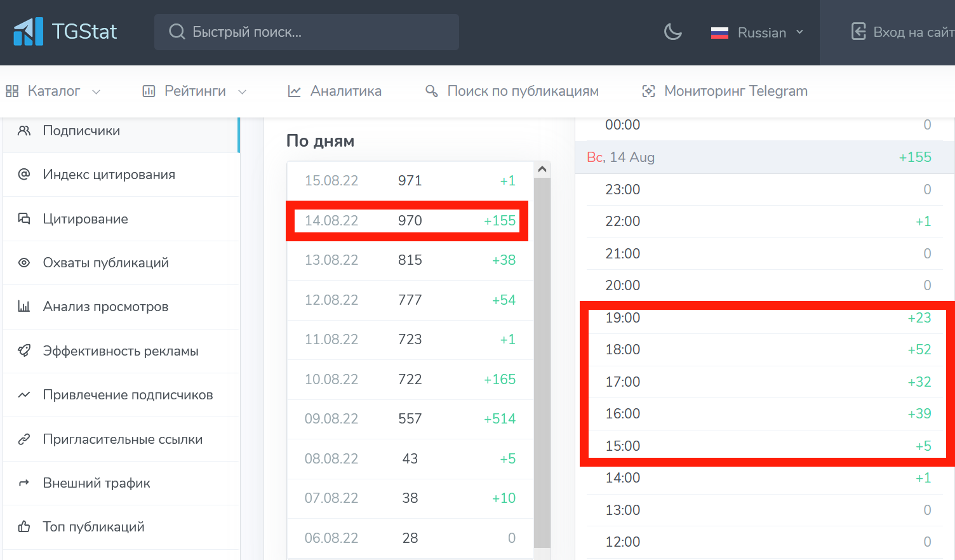
Task: Toggle dark mode with the moon icon
Action: coord(672,32)
